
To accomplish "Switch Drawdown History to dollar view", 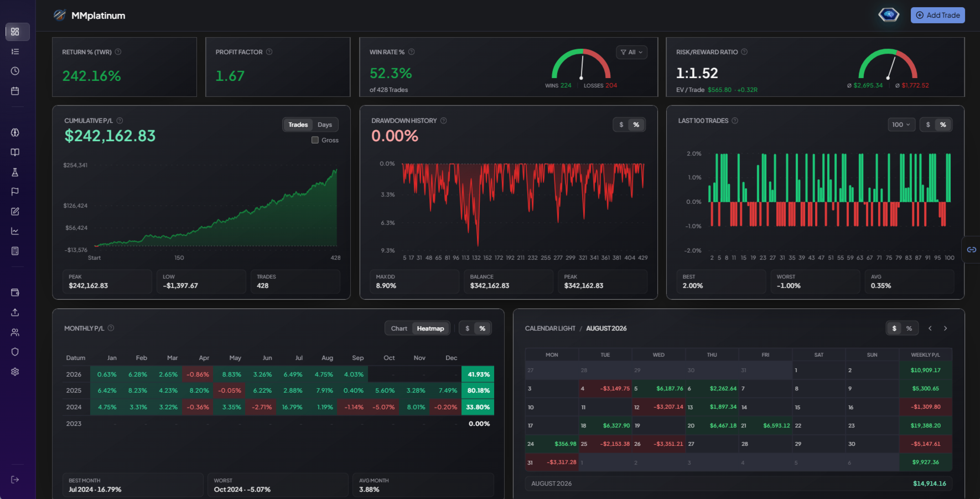I will (621, 125).
